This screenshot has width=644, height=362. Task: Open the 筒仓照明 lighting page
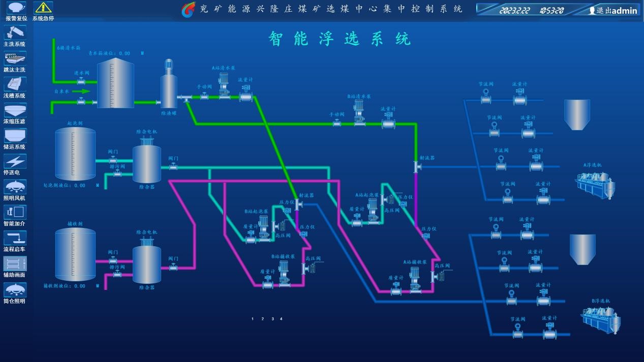pyautogui.click(x=15, y=290)
